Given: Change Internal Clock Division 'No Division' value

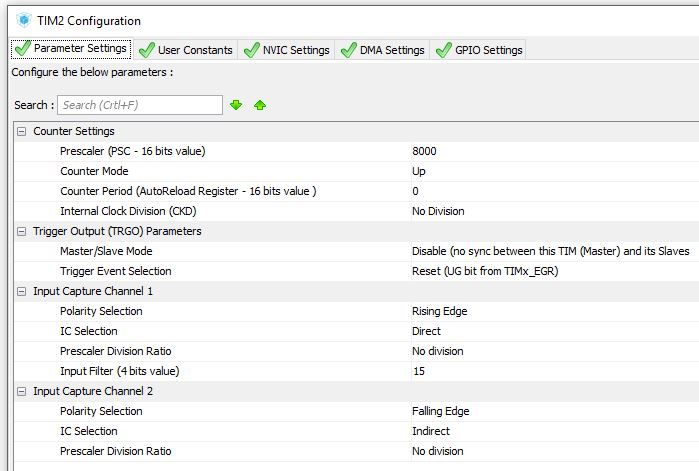Looking at the screenshot, I should tap(552, 211).
